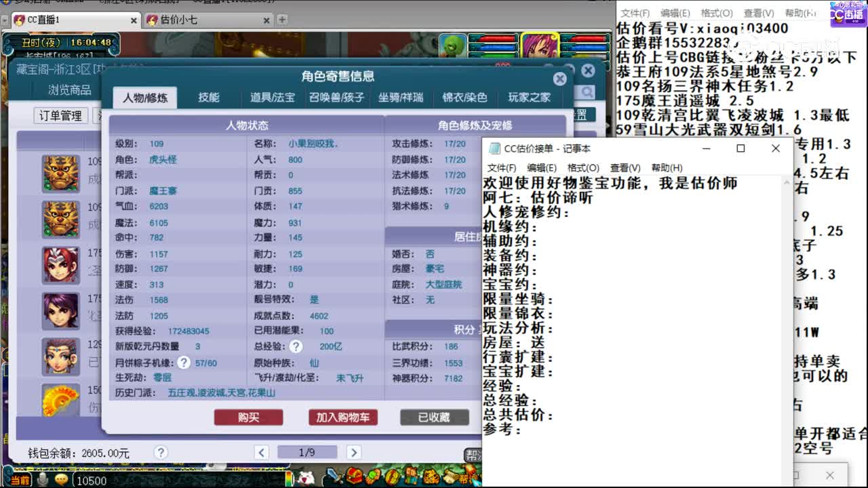Click the 当前 channel button
This screenshot has width=868, height=488.
[20, 481]
